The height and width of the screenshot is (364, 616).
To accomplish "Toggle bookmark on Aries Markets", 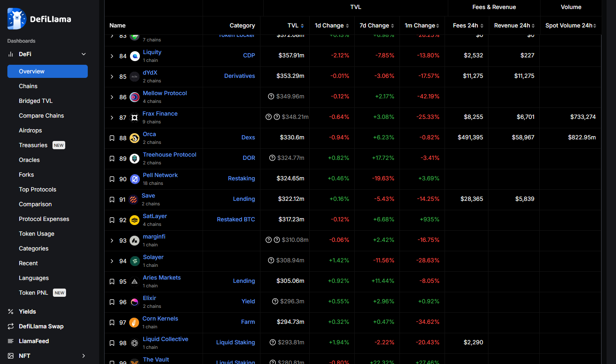I will 112,282.
